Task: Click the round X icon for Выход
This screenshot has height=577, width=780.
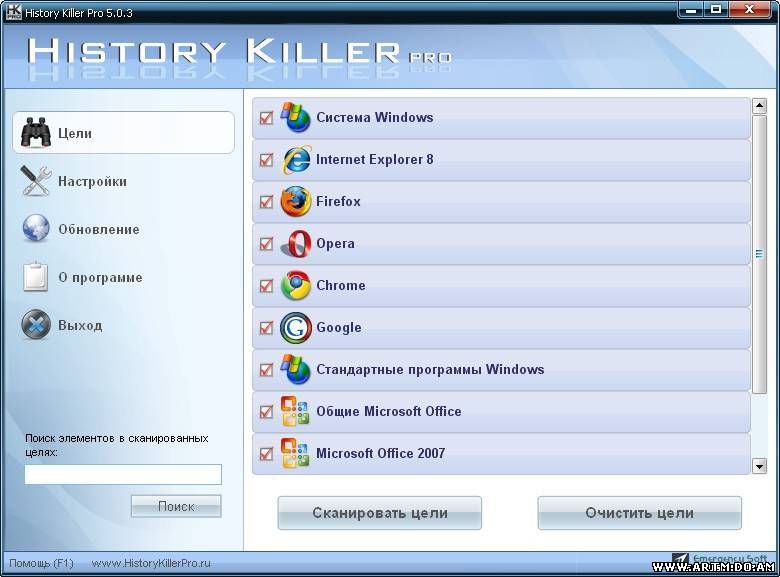Action: pyautogui.click(x=36, y=325)
